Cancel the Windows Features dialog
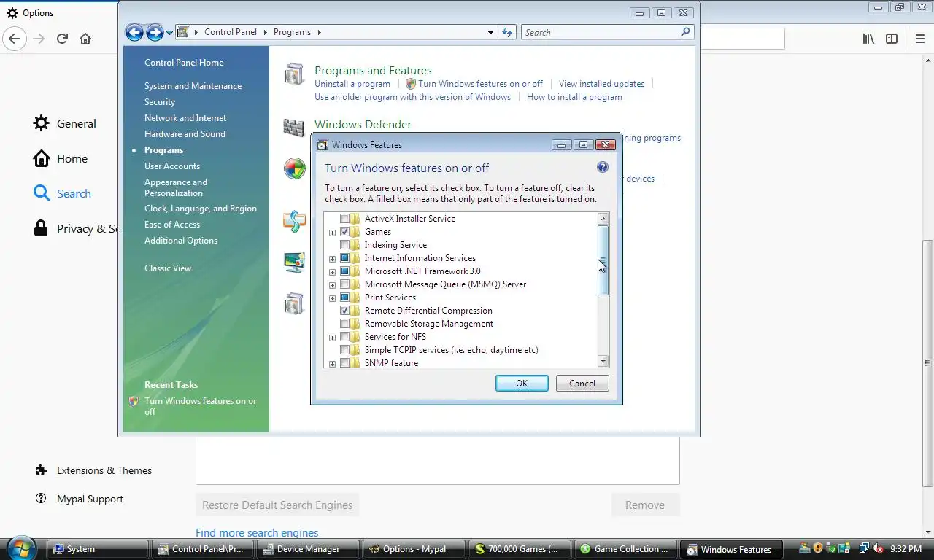 click(x=582, y=384)
